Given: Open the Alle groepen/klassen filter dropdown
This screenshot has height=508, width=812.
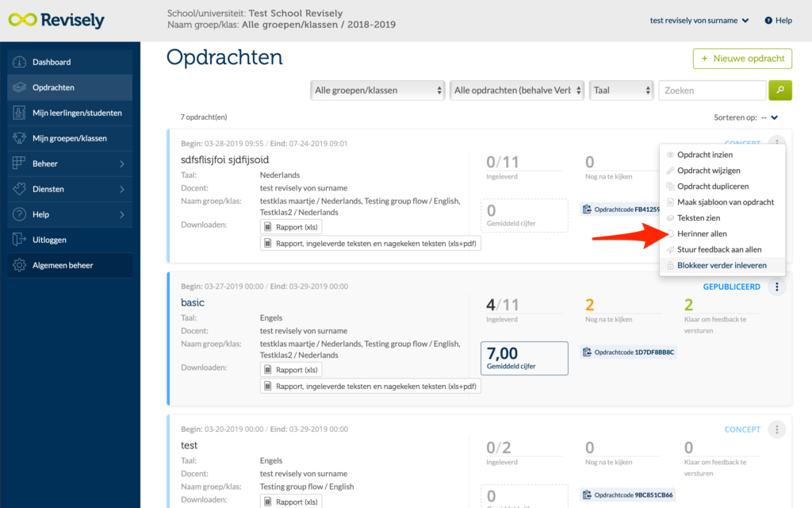Looking at the screenshot, I should point(377,90).
